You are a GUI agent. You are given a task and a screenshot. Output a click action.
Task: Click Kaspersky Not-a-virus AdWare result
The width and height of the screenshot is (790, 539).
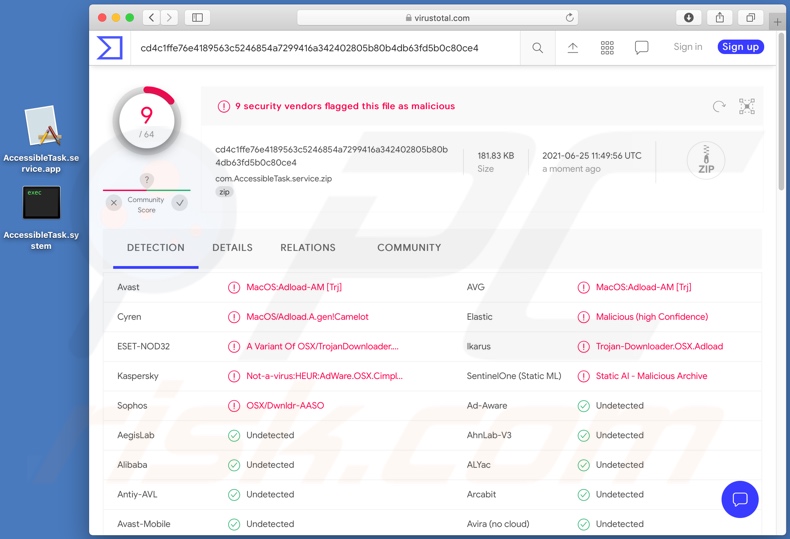(324, 376)
